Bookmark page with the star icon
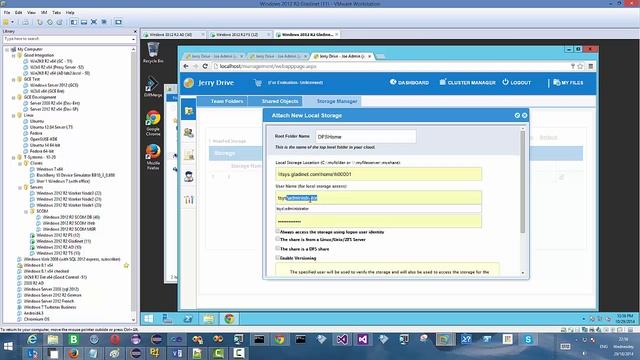 580,66
